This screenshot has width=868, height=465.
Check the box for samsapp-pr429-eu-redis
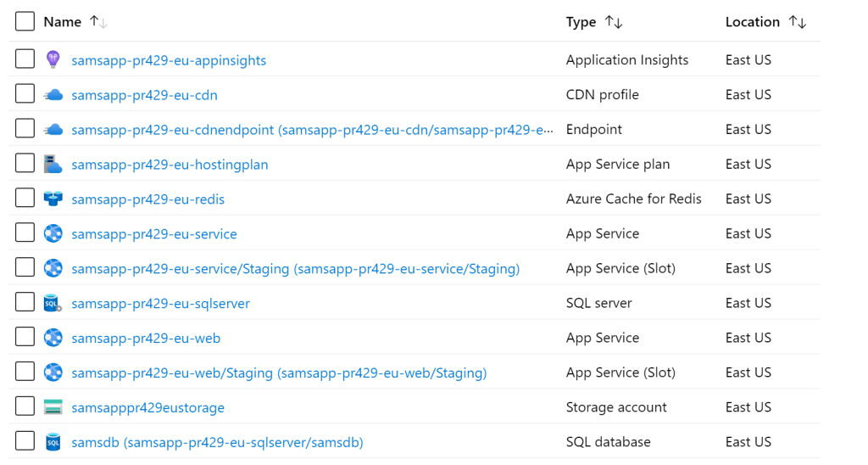click(25, 199)
